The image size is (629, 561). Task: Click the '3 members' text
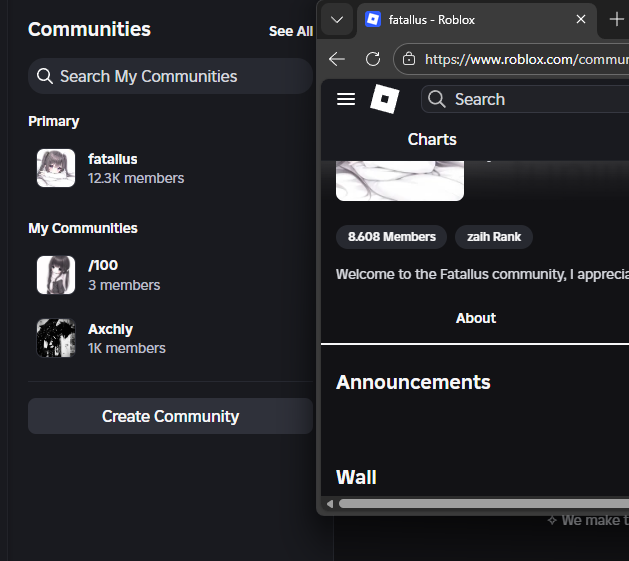(x=124, y=285)
